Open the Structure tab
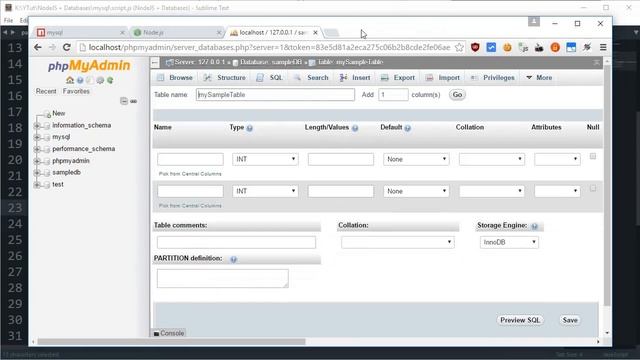Screen dimensions: 640x360 tap(225, 78)
